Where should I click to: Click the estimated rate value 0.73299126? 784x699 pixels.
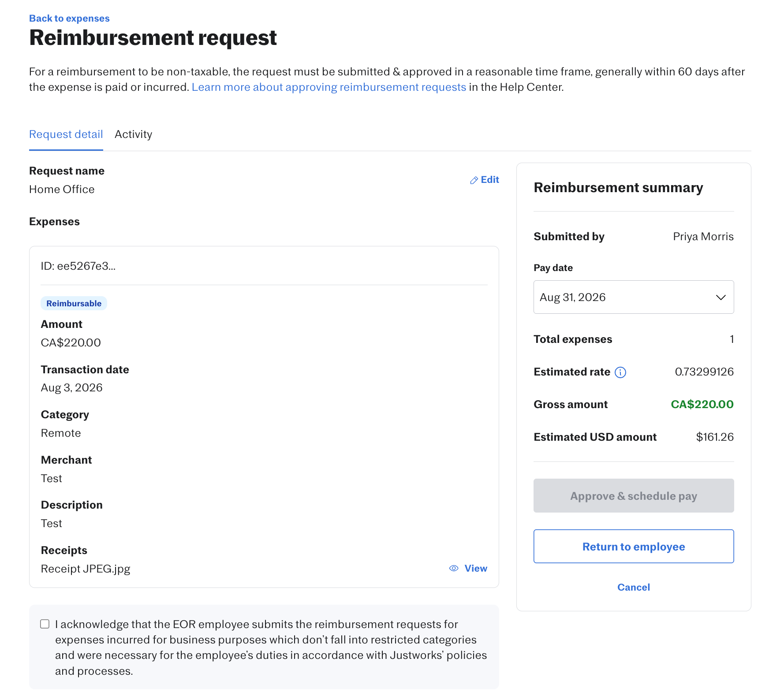[x=704, y=372]
